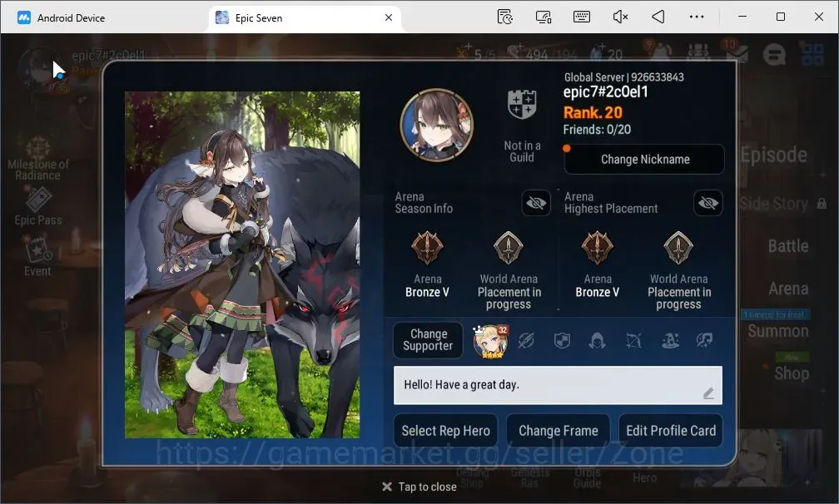Click the pencil edit icon in greeting box
Screen dimensions: 839x504
[x=708, y=393]
